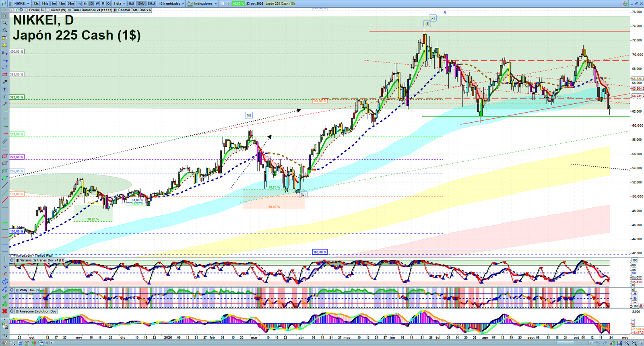Select the arrow cursor tool
Viewport: 644px width, 346px height.
click(4, 16)
